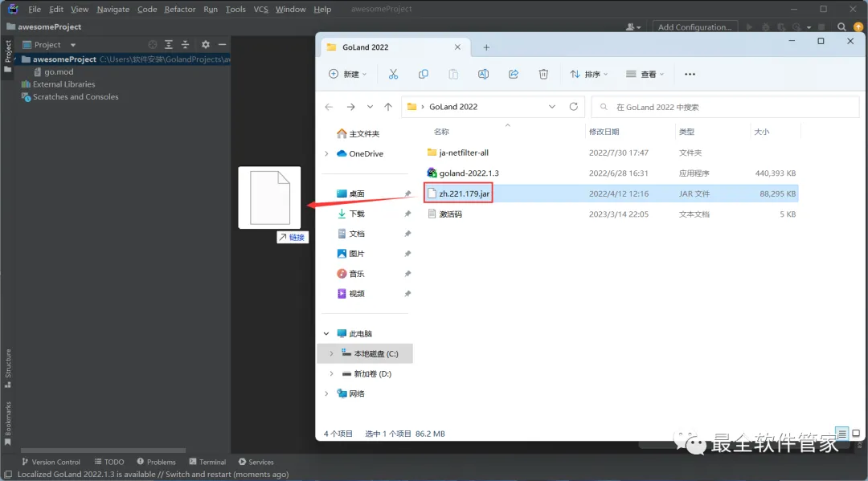Open Project panel settings gear
This screenshot has height=481, width=868.
206,44
